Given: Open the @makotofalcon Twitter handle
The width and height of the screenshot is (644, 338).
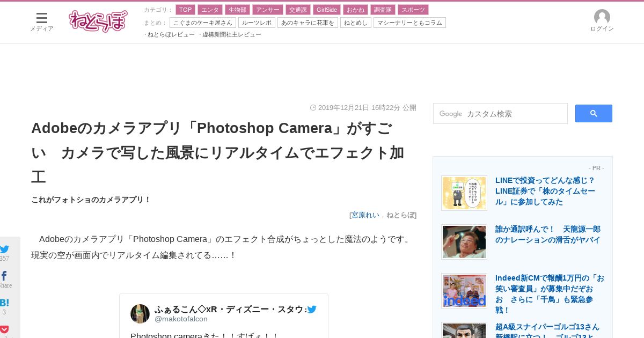Looking at the screenshot, I should (x=181, y=319).
